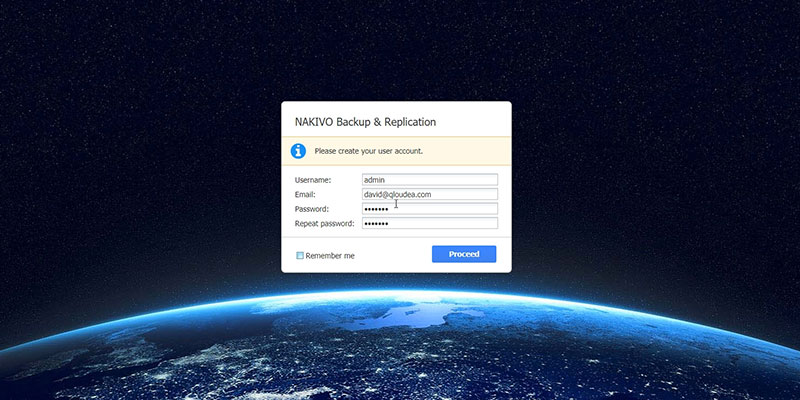
Task: Click the Email: label
Action: [x=305, y=194]
